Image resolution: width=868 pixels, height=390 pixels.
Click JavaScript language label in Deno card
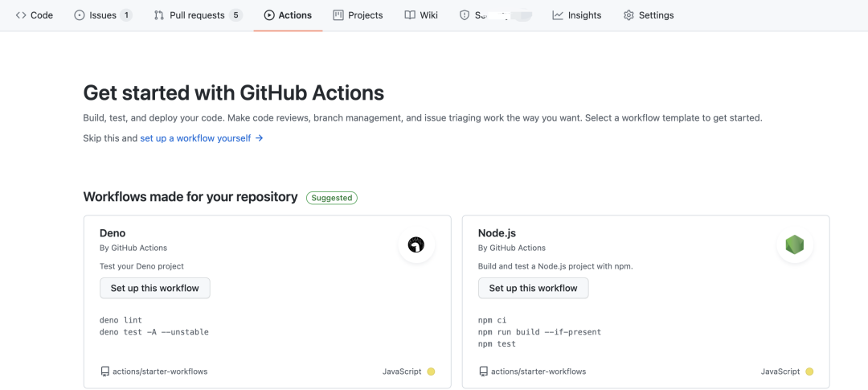(402, 372)
